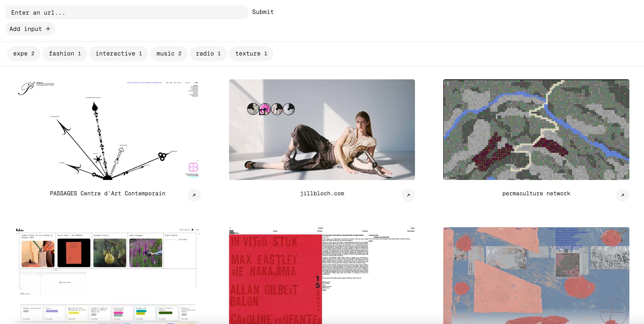
Task: Select the texture tag filter
Action: 251,54
